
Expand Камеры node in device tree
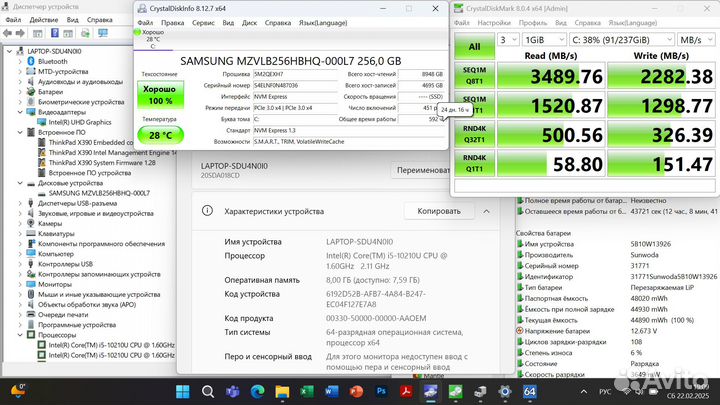click(x=20, y=223)
